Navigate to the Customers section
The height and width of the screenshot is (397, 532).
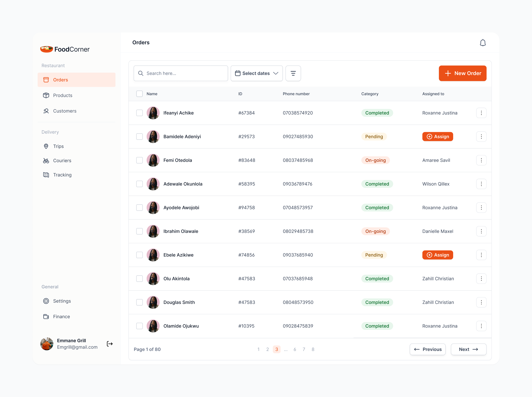point(64,111)
